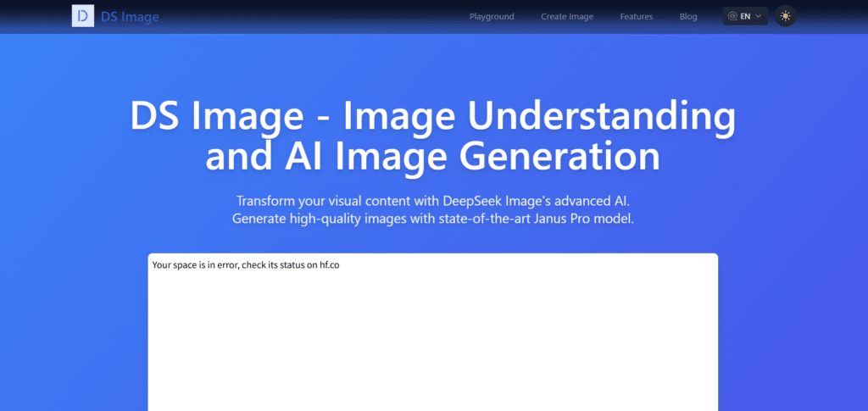Click the globe icon in language selector
This screenshot has width=868, height=411.
tap(732, 16)
